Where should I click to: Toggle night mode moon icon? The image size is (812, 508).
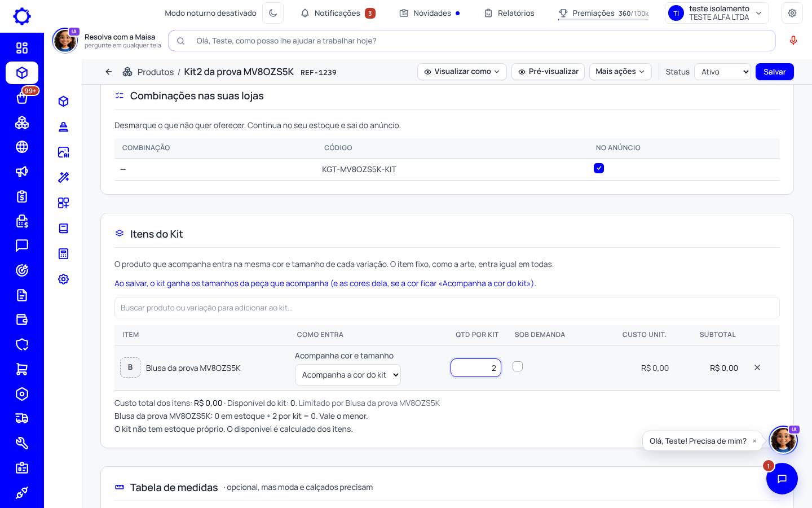[273, 13]
